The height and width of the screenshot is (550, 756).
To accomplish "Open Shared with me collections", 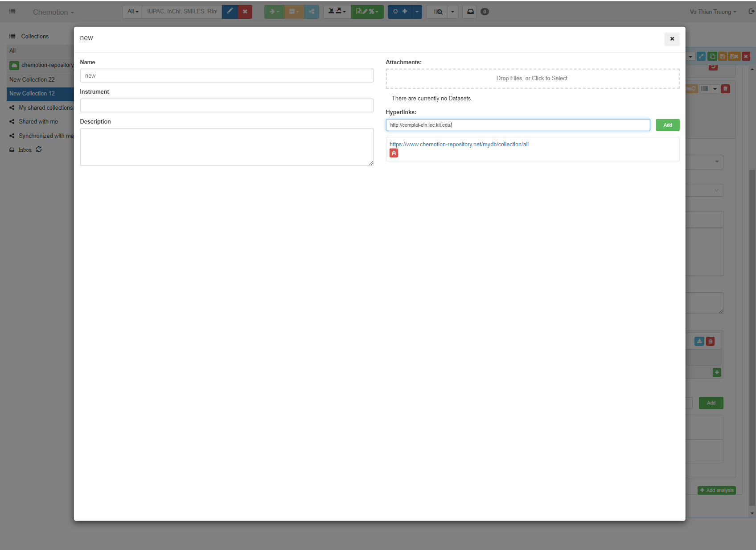I will click(x=38, y=121).
